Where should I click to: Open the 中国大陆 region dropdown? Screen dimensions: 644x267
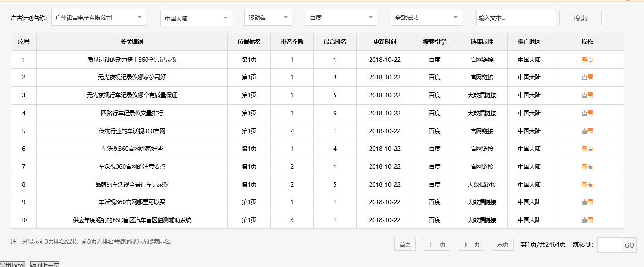coord(195,18)
